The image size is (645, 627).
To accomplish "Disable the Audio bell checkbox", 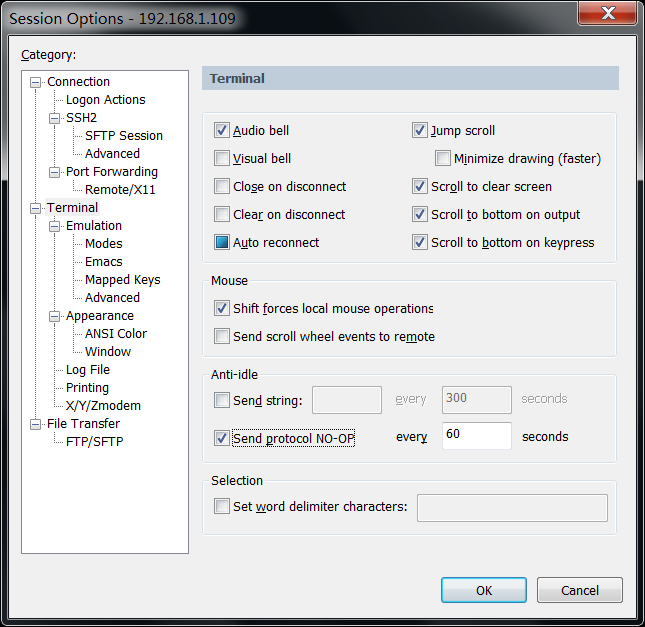I will click(222, 130).
